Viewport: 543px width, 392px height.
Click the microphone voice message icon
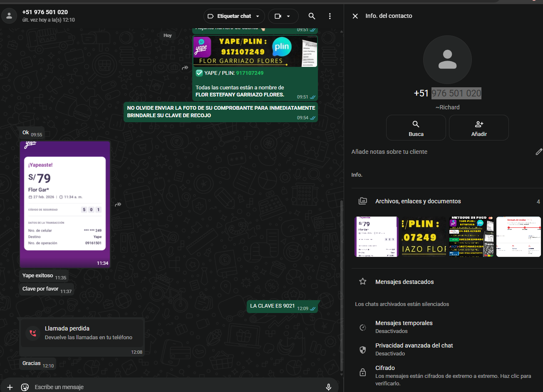click(x=328, y=387)
